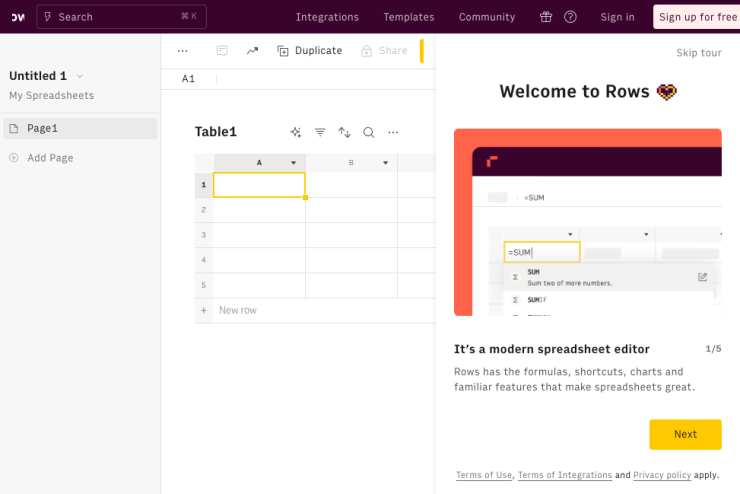
Task: Select column A header
Action: coord(259,163)
